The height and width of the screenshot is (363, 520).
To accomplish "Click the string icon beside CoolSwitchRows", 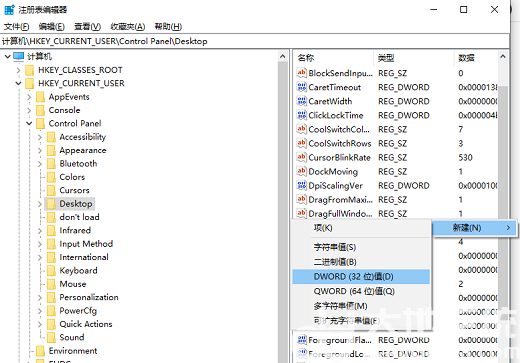I will coord(301,143).
